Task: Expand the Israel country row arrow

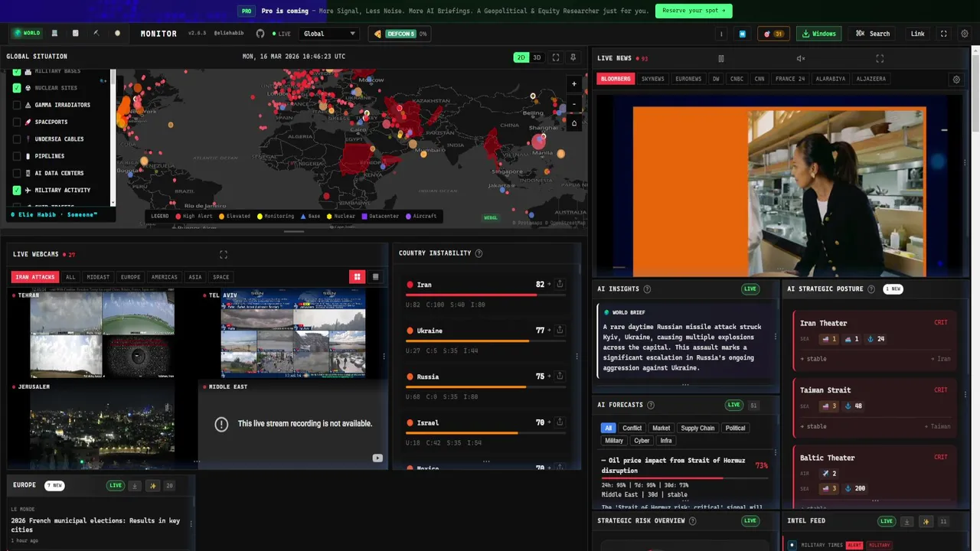Action: tap(550, 422)
